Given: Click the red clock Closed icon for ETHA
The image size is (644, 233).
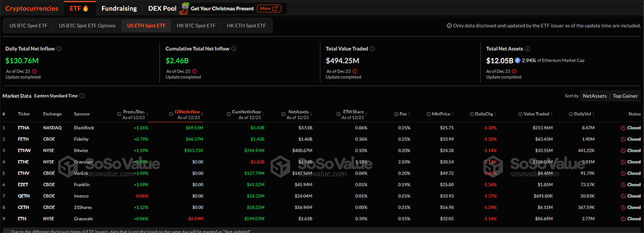Looking at the screenshot, I should [x=623, y=128].
